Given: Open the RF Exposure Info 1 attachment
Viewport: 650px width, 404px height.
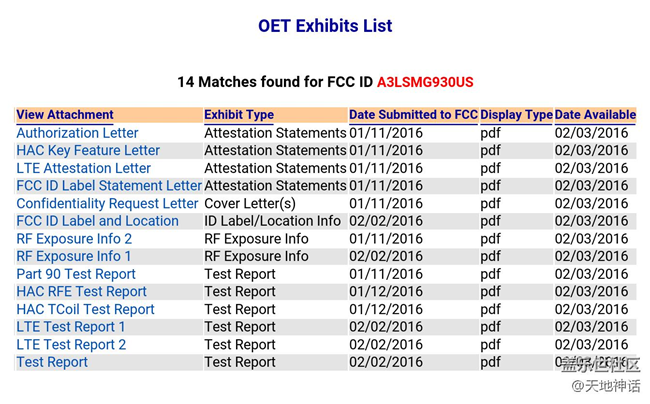Looking at the screenshot, I should pos(74,257).
